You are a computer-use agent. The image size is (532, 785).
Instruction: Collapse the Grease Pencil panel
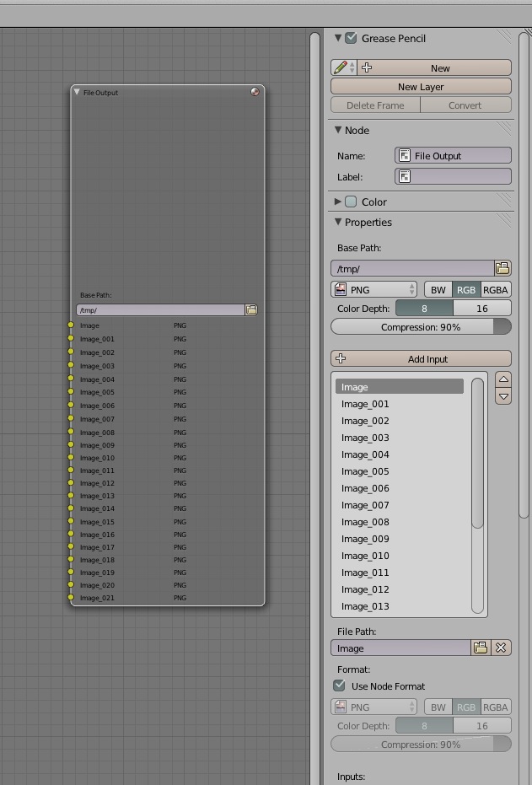338,38
